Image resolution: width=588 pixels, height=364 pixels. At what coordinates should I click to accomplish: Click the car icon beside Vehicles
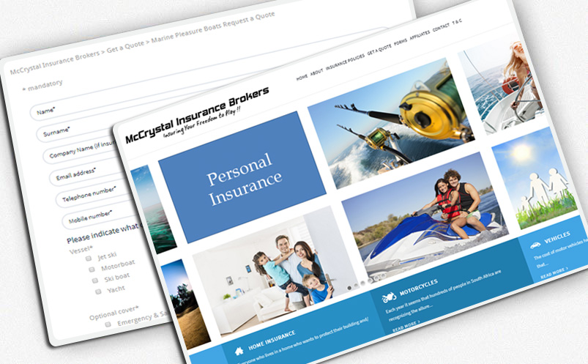pos(535,245)
